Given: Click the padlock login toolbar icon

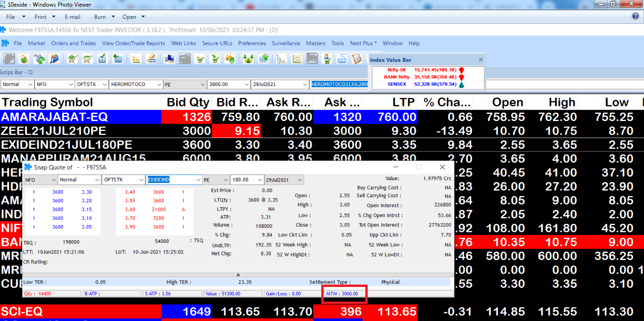Looking at the screenshot, I should point(24,59).
